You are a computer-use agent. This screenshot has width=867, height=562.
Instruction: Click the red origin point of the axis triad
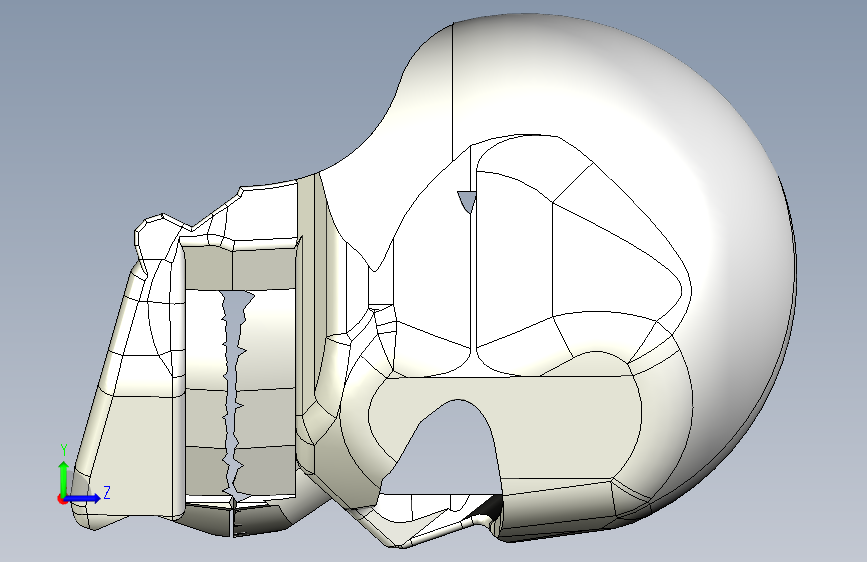click(62, 499)
